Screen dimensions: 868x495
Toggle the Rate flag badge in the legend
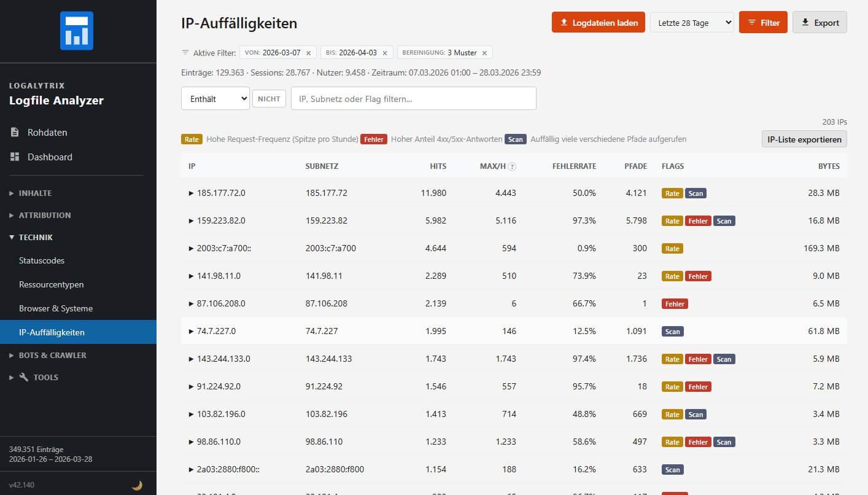192,139
